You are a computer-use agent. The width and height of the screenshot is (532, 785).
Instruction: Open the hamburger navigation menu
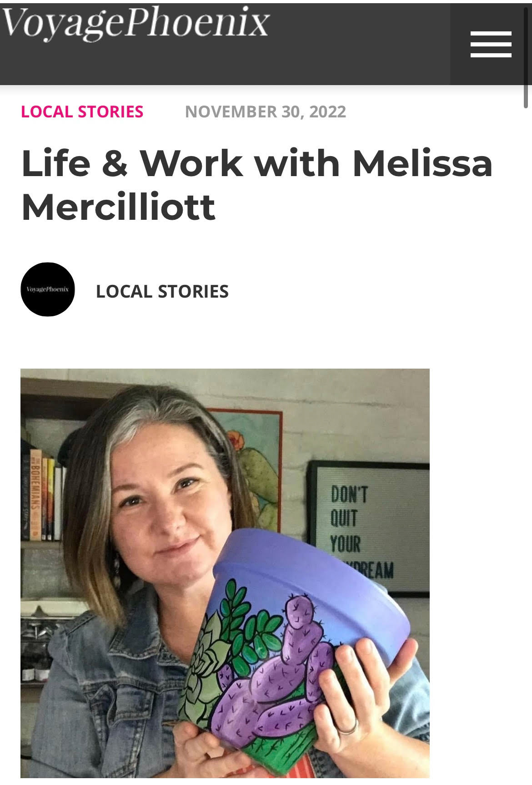coord(491,44)
